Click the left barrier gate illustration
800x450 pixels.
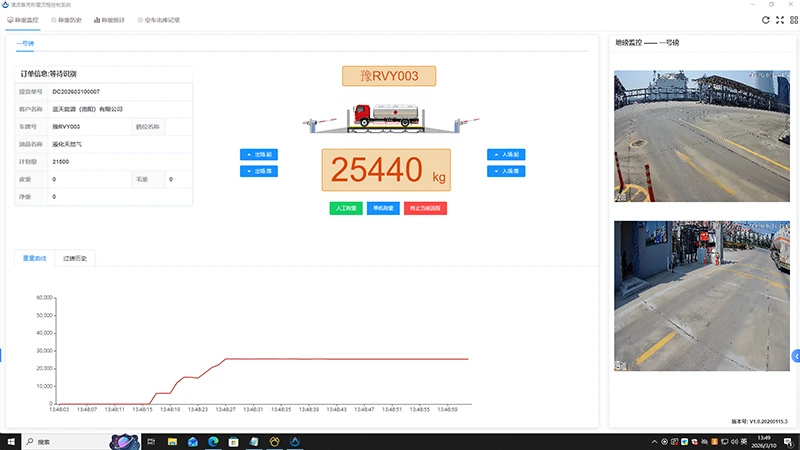tap(319, 124)
